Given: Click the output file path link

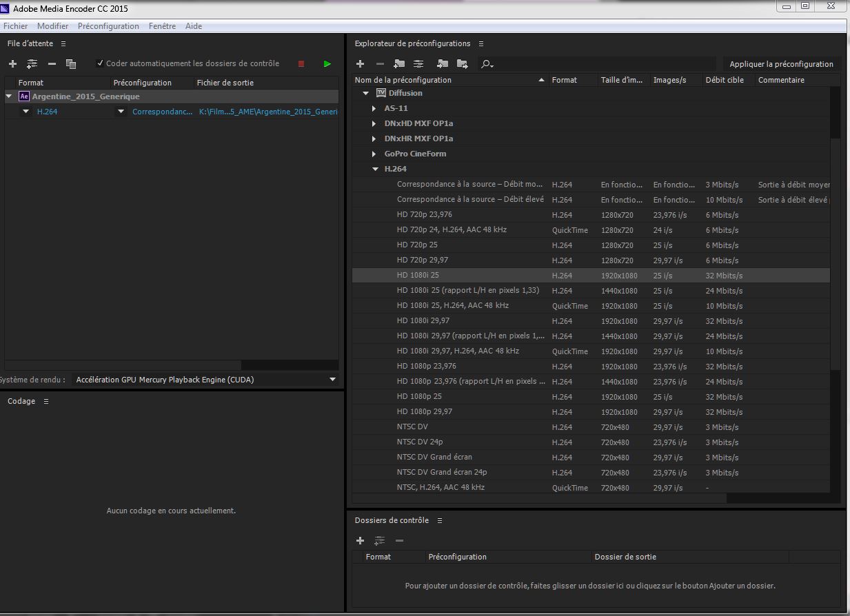Looking at the screenshot, I should (267, 112).
